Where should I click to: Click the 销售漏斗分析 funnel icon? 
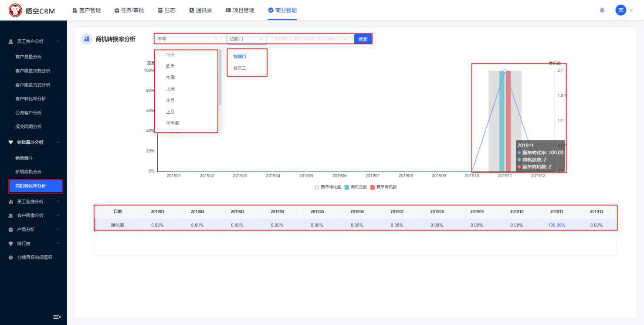pyautogui.click(x=11, y=142)
